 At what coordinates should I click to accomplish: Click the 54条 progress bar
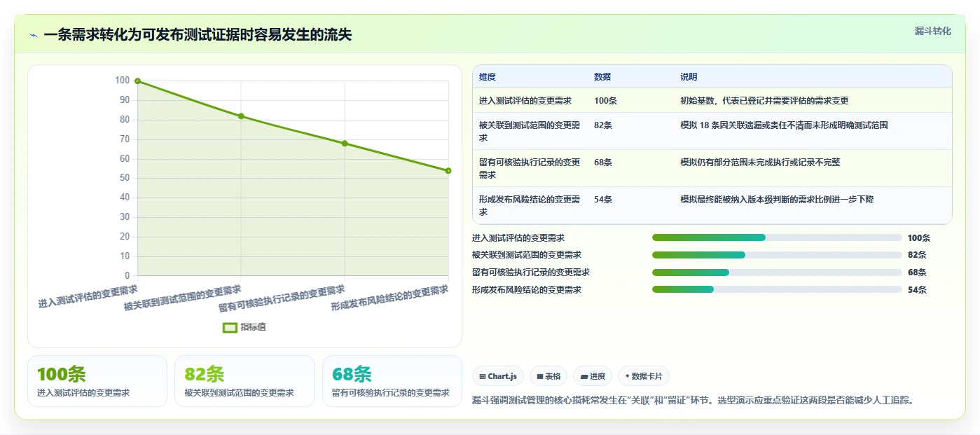point(777,289)
